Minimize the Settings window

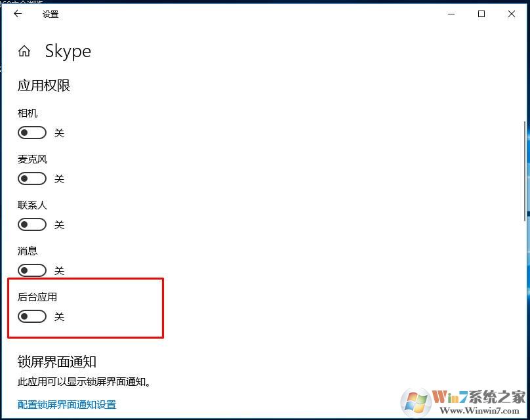[451, 14]
